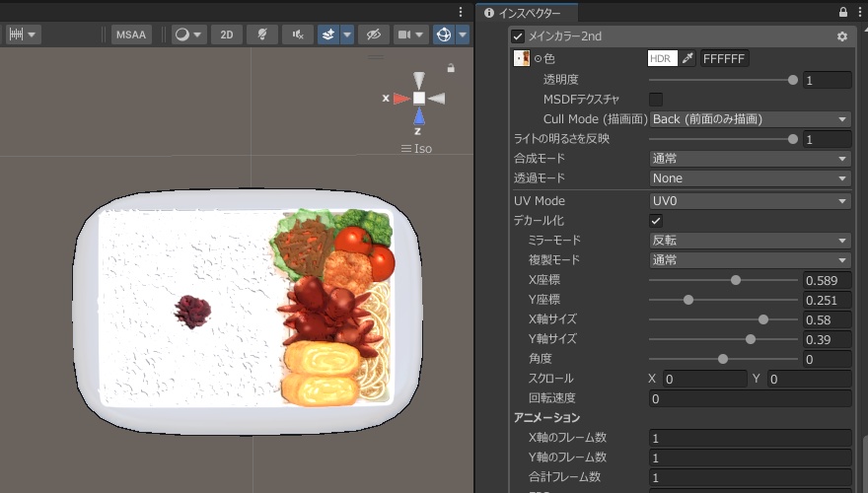Open the 合成モード dropdown
868x493 pixels.
point(750,159)
